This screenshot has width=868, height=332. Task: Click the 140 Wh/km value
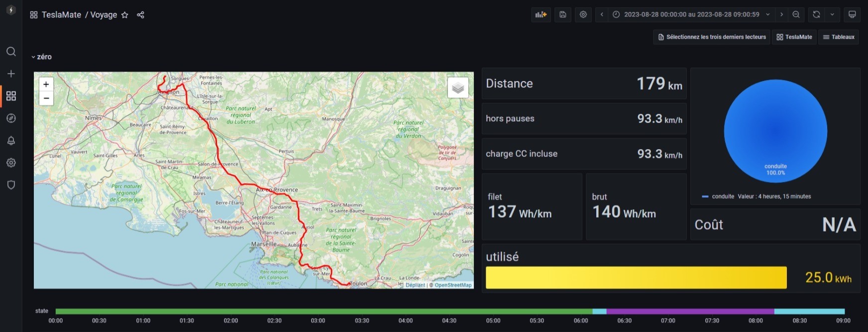point(624,212)
